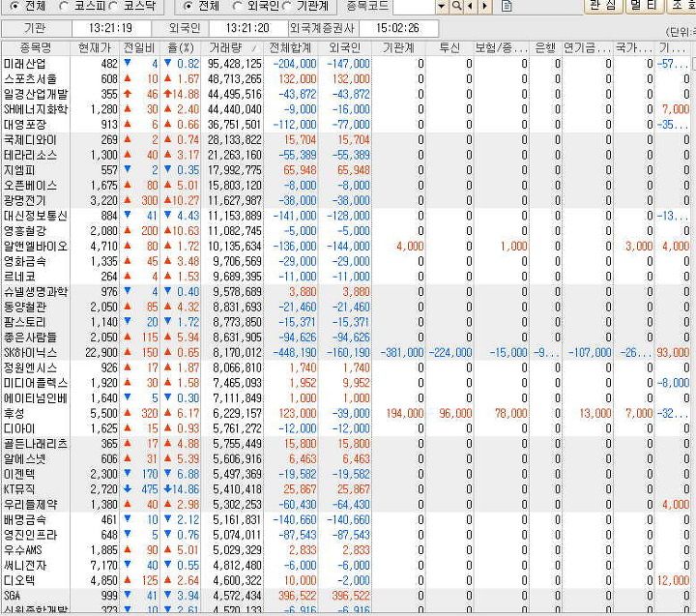Sort by 외국인 column header in the table
This screenshot has height=616, width=696.
coord(344,47)
